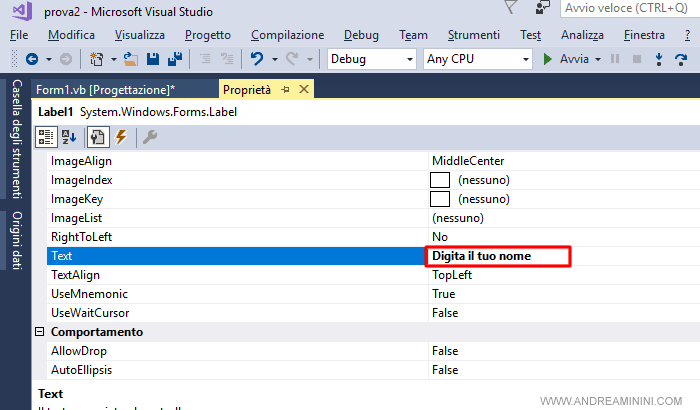Click the ImageIndex preview swatch box
The image size is (700, 410).
(440, 180)
